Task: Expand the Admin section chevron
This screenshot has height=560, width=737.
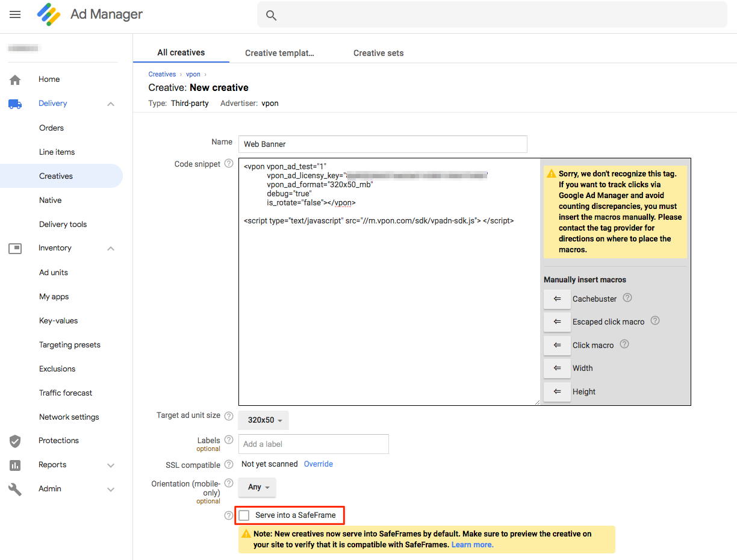Action: tap(111, 489)
